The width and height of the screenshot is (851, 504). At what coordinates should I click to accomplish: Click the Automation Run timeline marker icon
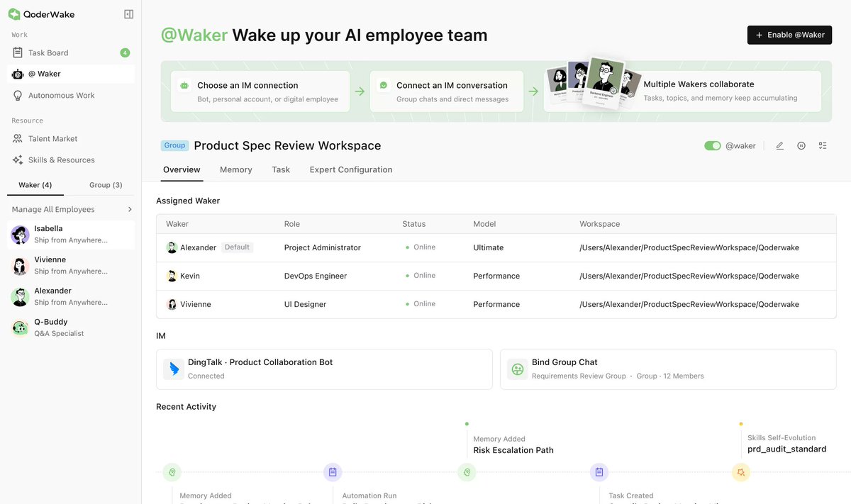tap(333, 472)
